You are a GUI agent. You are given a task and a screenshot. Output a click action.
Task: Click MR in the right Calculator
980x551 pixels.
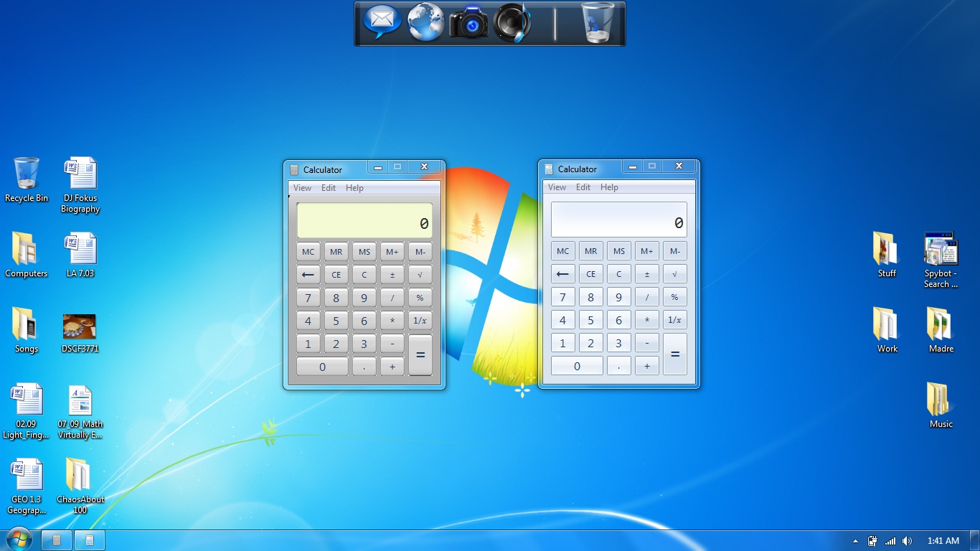click(x=591, y=251)
